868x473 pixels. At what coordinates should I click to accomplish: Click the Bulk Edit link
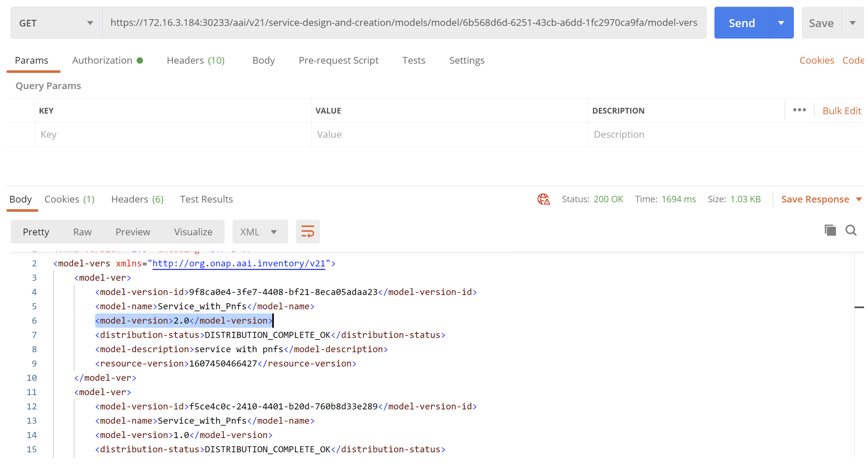[x=842, y=111]
